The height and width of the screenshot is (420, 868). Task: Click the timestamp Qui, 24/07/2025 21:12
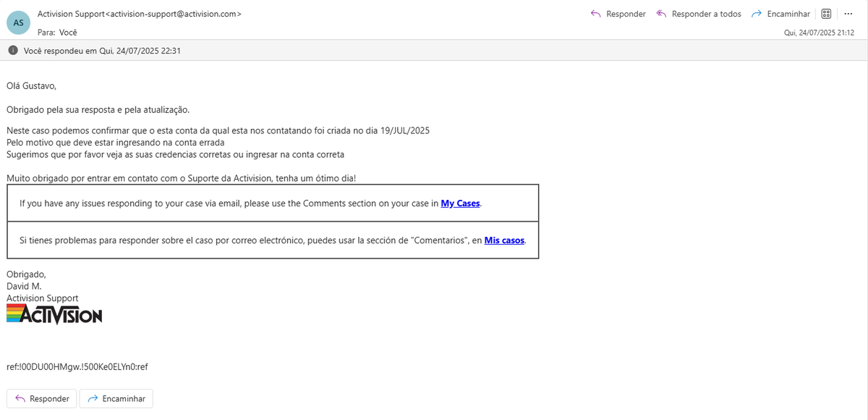[x=819, y=33]
